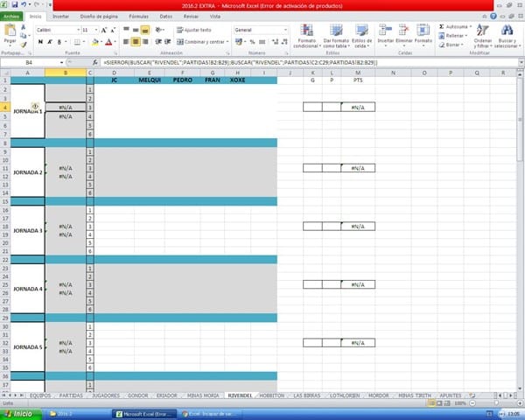This screenshot has height=420, width=525.
Task: Click the Pegar (paste) icon
Action: pos(10,31)
